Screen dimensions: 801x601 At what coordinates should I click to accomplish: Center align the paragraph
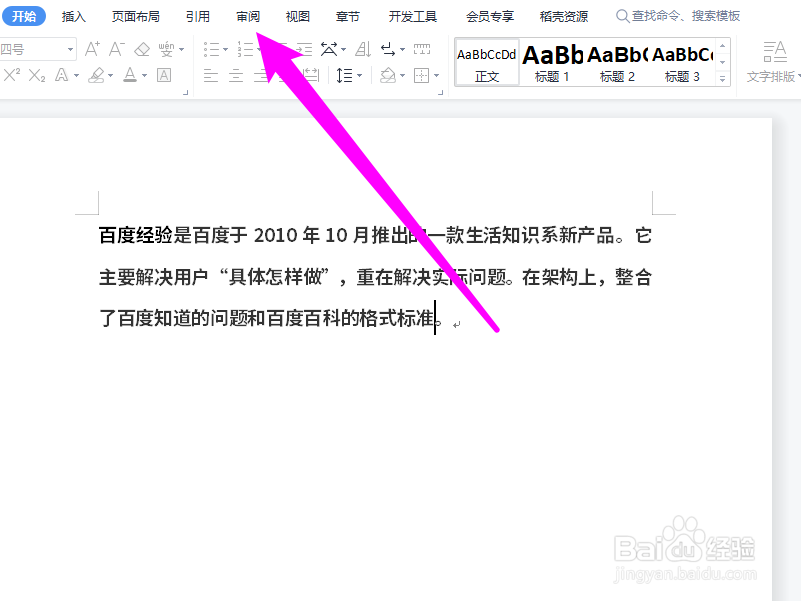[x=235, y=76]
